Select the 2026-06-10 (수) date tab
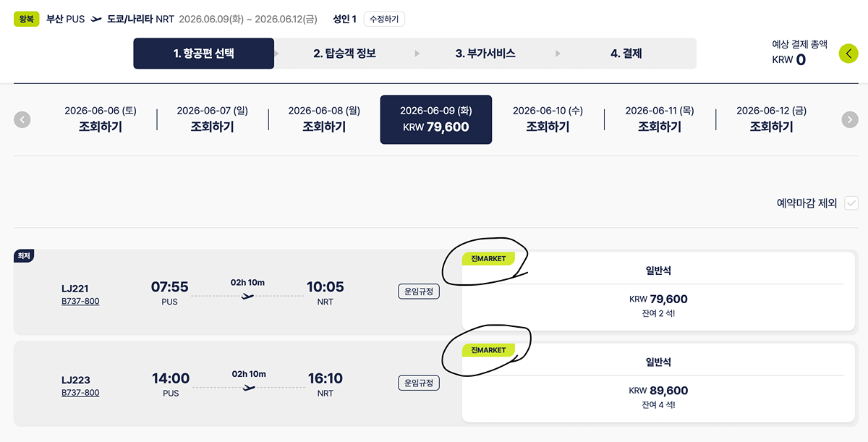The width and height of the screenshot is (868, 442). 548,119
